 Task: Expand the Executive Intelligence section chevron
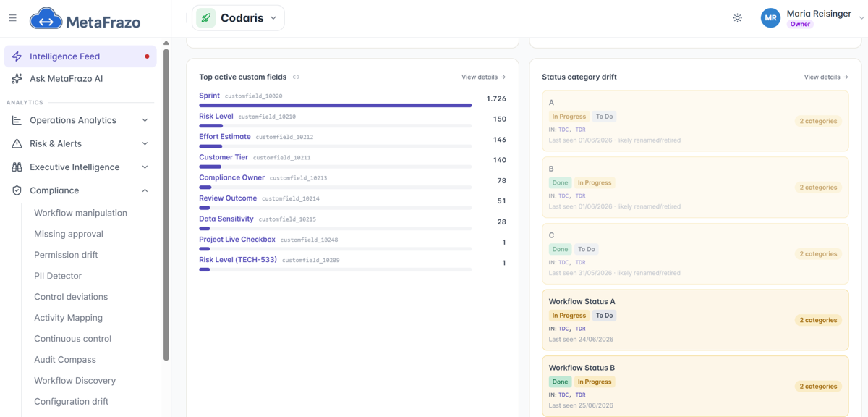pyautogui.click(x=145, y=167)
